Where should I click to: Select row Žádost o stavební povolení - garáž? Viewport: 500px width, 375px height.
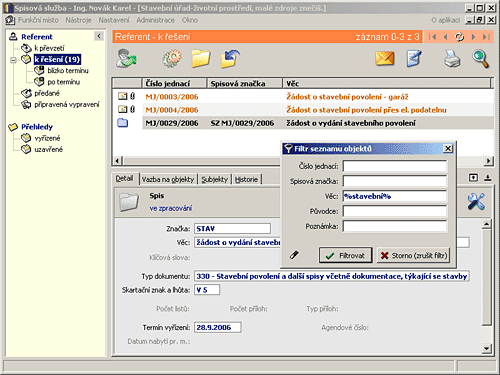(303, 97)
